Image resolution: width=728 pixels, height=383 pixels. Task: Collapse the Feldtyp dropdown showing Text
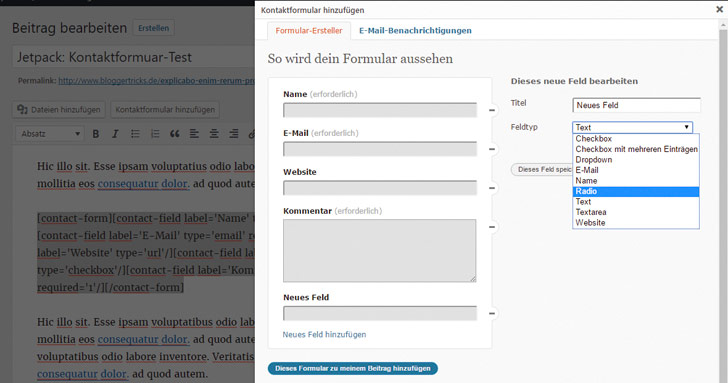(632, 127)
